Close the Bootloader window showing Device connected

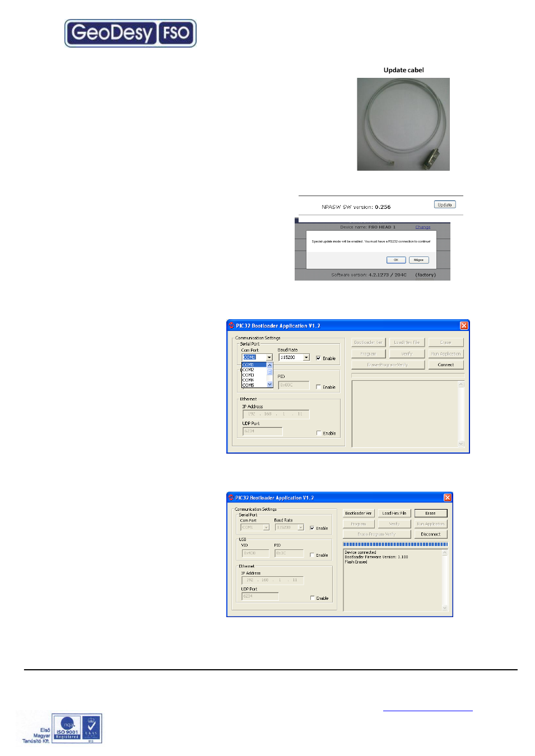[x=448, y=497]
